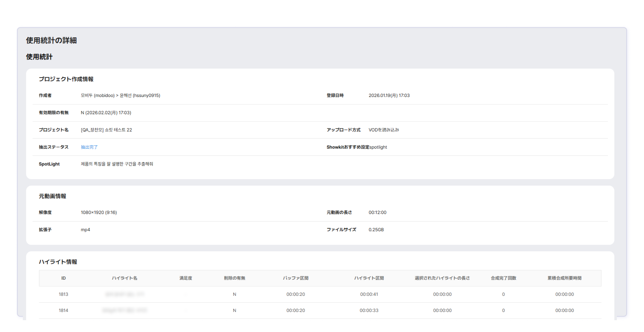Click the creator value mobidoo hssuny0915
The height and width of the screenshot is (332, 644).
pyautogui.click(x=120, y=95)
